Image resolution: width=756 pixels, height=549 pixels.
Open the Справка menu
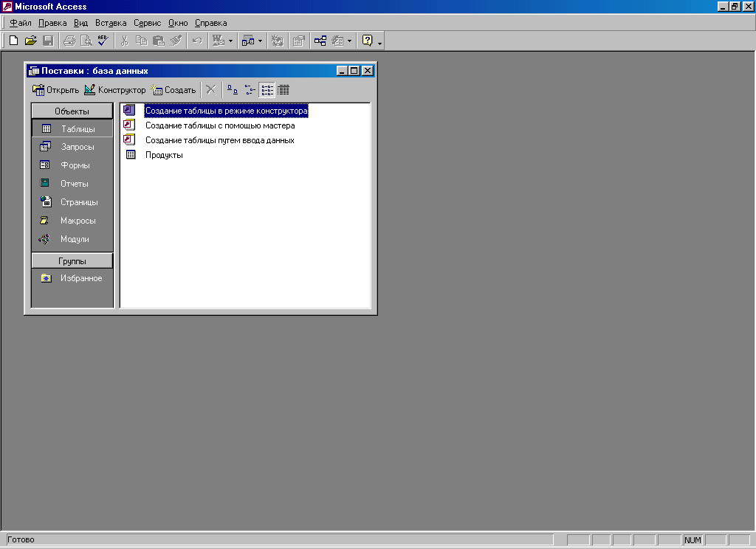[210, 23]
